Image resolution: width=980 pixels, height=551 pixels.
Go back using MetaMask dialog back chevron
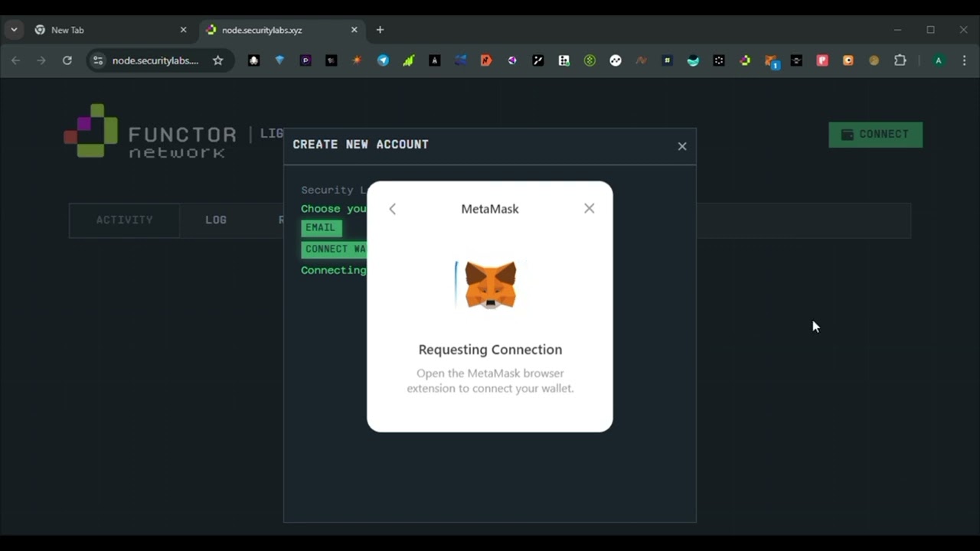click(392, 209)
